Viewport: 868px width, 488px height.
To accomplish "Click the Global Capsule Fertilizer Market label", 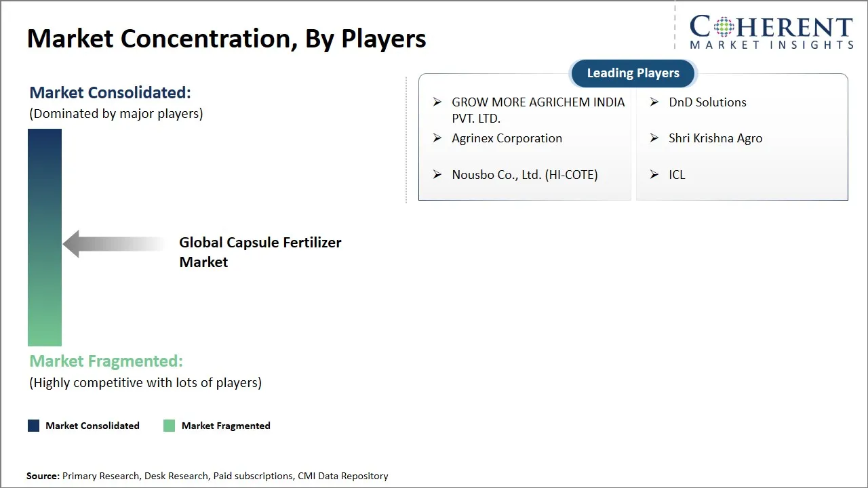I will (260, 252).
